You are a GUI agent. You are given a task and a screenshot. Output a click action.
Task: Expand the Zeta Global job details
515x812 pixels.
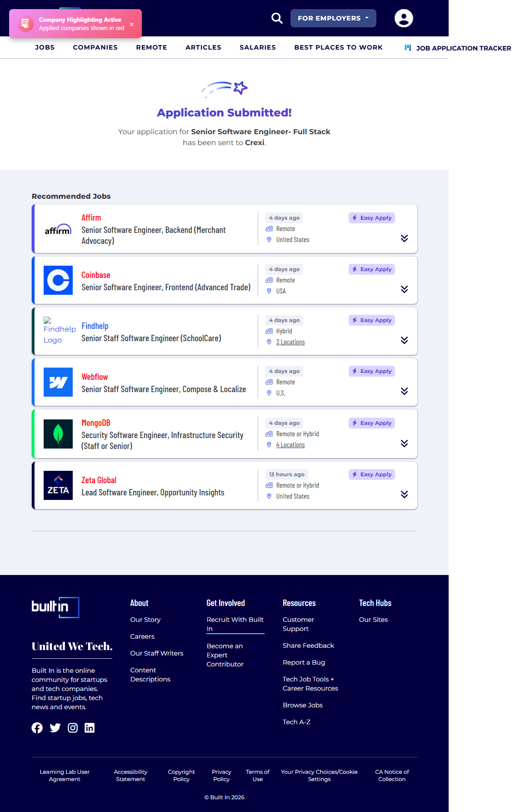pyautogui.click(x=404, y=494)
